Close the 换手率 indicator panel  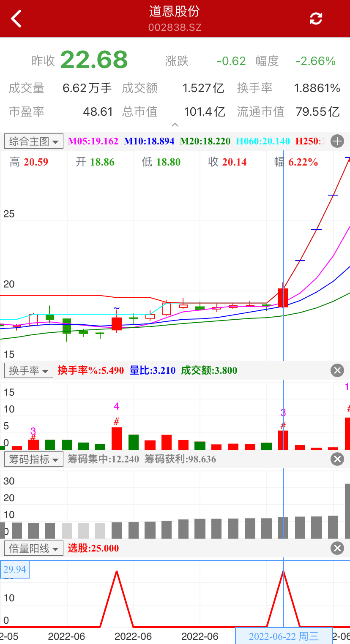(337, 371)
